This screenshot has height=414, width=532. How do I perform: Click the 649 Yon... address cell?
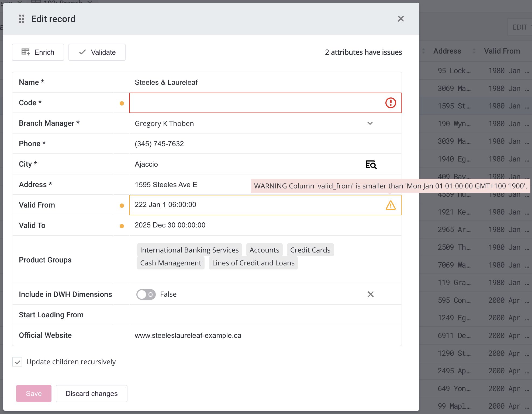454,388
